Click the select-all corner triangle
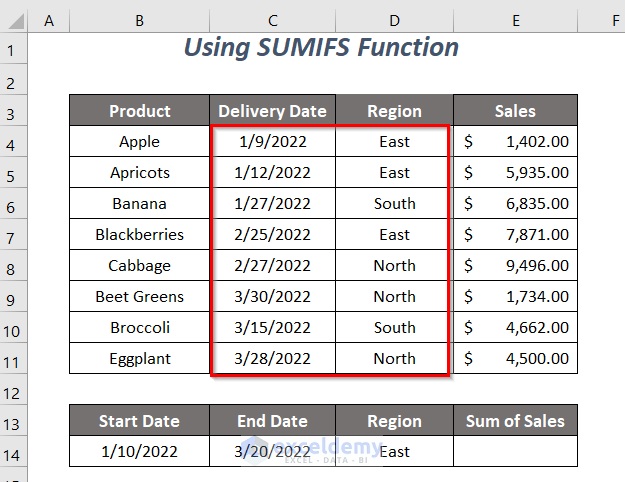This screenshot has width=625, height=482. (x=15, y=18)
